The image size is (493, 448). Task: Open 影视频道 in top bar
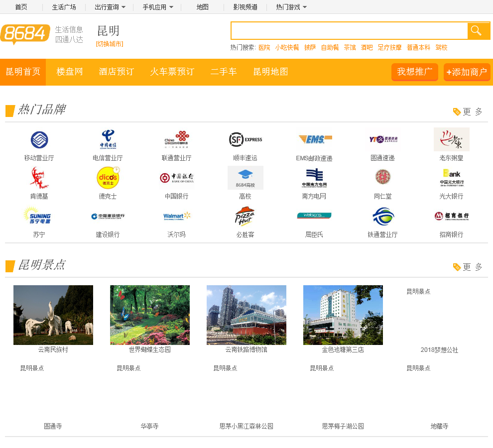tap(245, 7)
